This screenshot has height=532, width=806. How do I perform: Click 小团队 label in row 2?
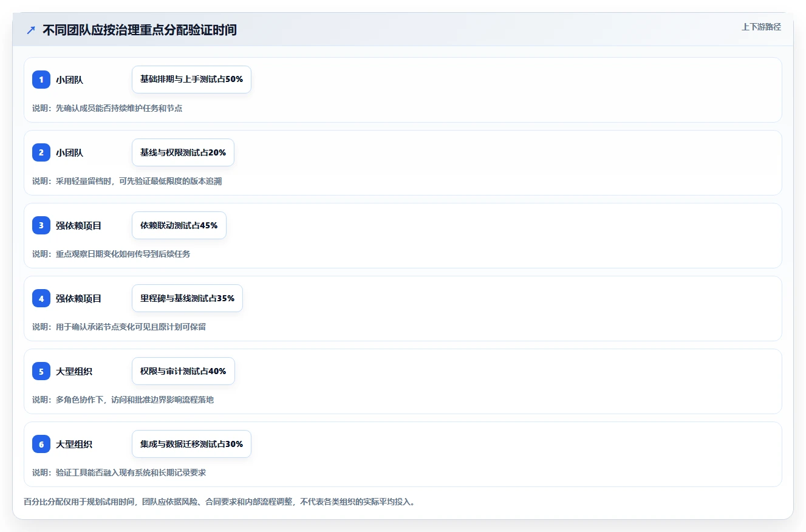(69, 152)
